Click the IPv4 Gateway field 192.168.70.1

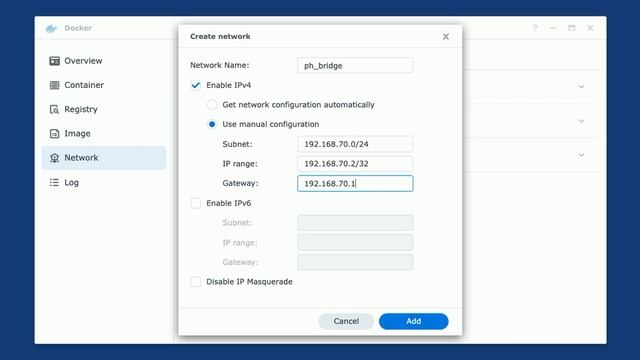click(355, 183)
